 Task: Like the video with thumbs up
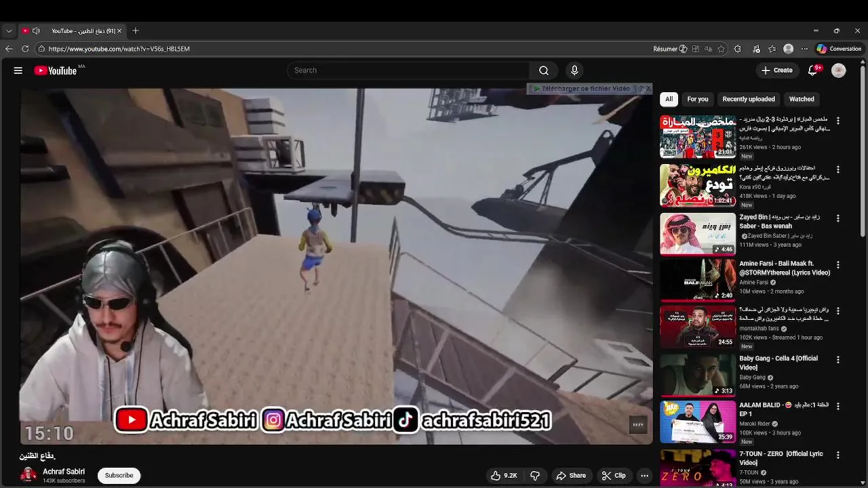[x=504, y=476]
